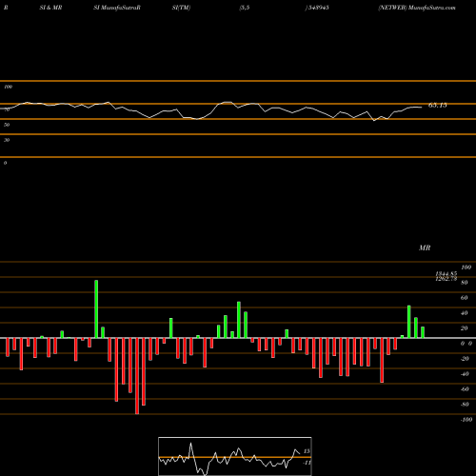The width and height of the screenshot is (476, 476).
Task: Click the end of the white RSI line
Action: pyautogui.click(x=422, y=108)
